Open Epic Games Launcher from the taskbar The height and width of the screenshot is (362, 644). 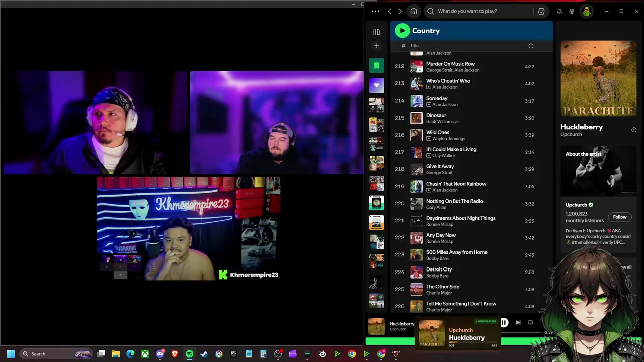pos(233,354)
